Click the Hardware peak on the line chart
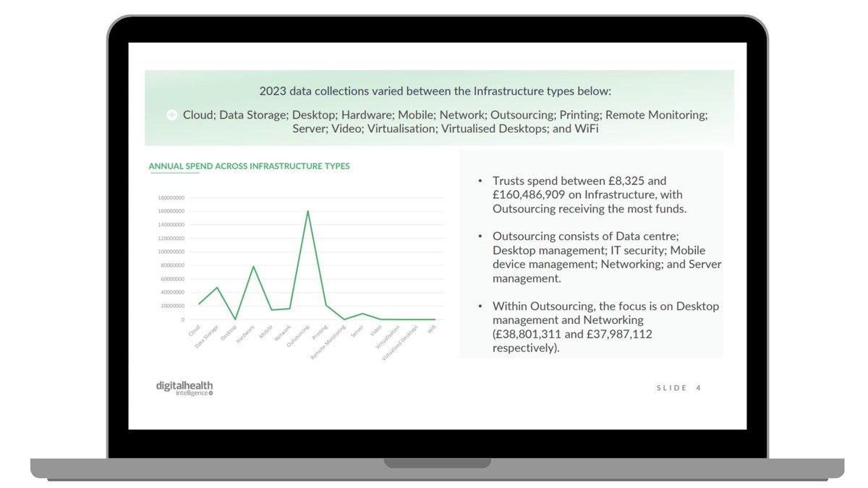This screenshot has width=868, height=488. [x=253, y=267]
